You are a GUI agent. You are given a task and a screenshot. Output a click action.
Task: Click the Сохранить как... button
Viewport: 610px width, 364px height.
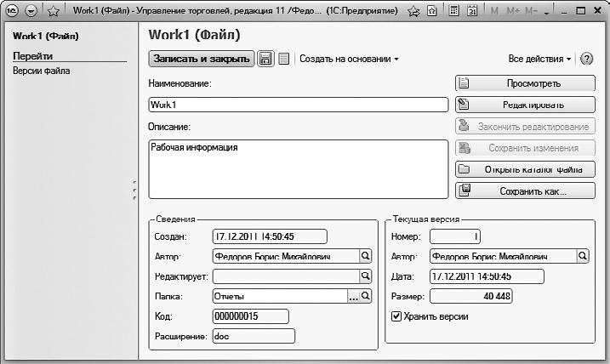pyautogui.click(x=524, y=191)
